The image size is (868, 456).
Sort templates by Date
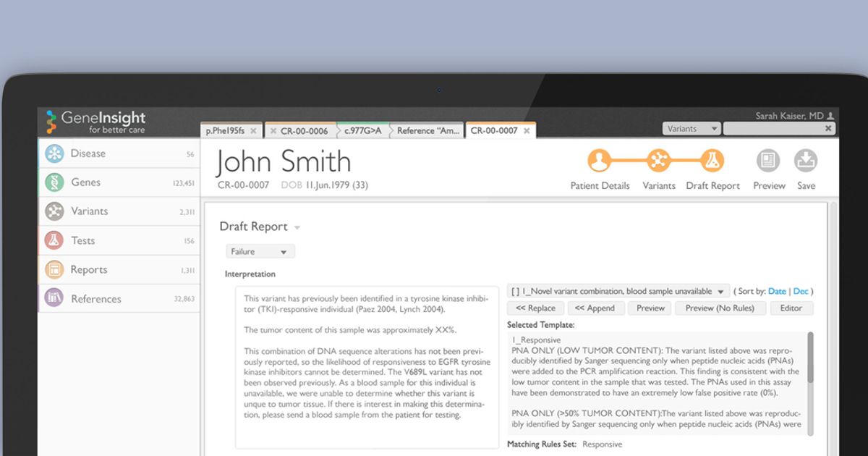[777, 291]
